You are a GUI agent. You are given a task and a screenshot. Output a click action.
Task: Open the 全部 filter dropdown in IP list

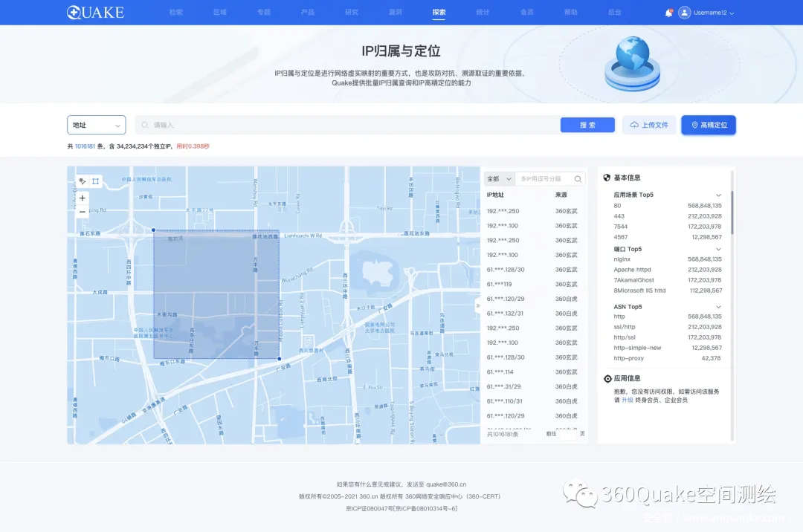499,179
